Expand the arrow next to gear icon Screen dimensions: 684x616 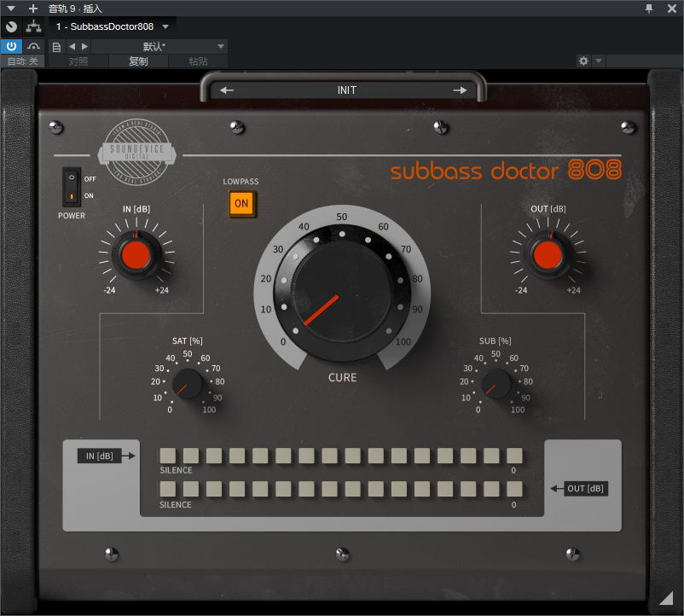point(599,61)
